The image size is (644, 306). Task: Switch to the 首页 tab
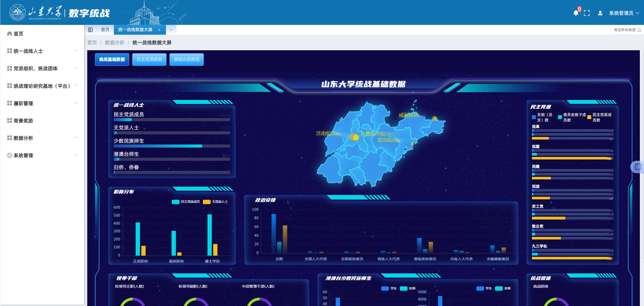[105, 30]
